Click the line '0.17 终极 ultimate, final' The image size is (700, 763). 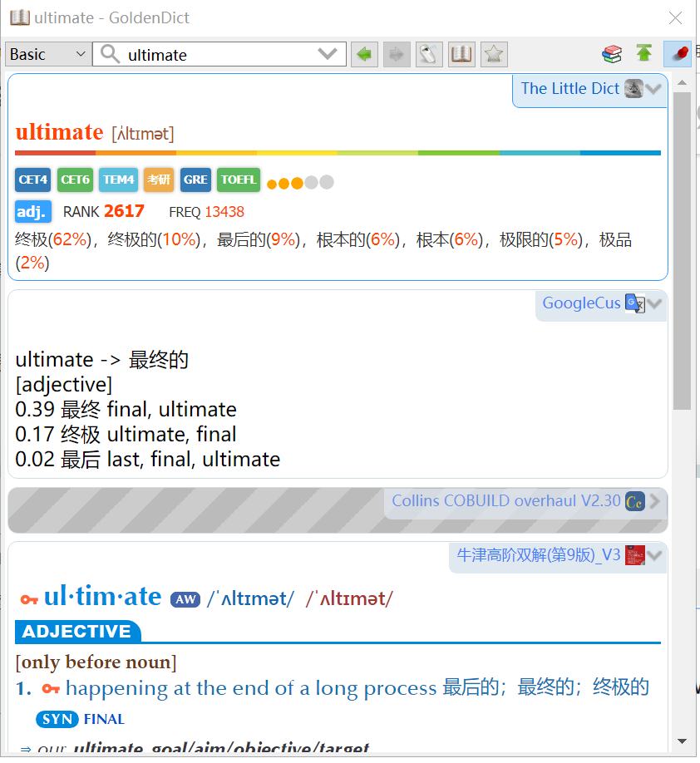point(126,434)
